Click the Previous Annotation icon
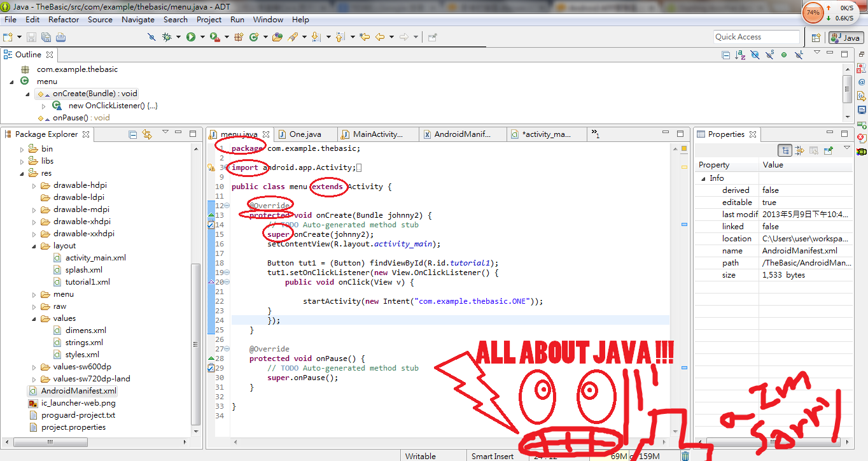 340,37
